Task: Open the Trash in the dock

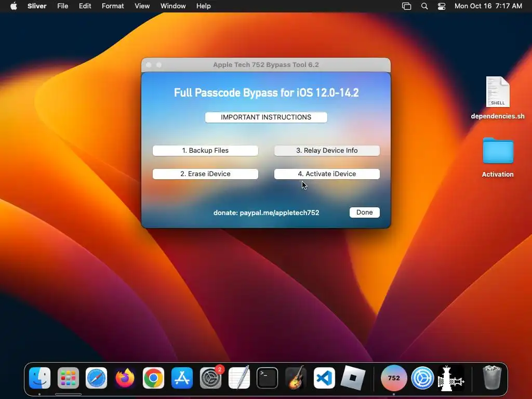Action: pyautogui.click(x=492, y=378)
